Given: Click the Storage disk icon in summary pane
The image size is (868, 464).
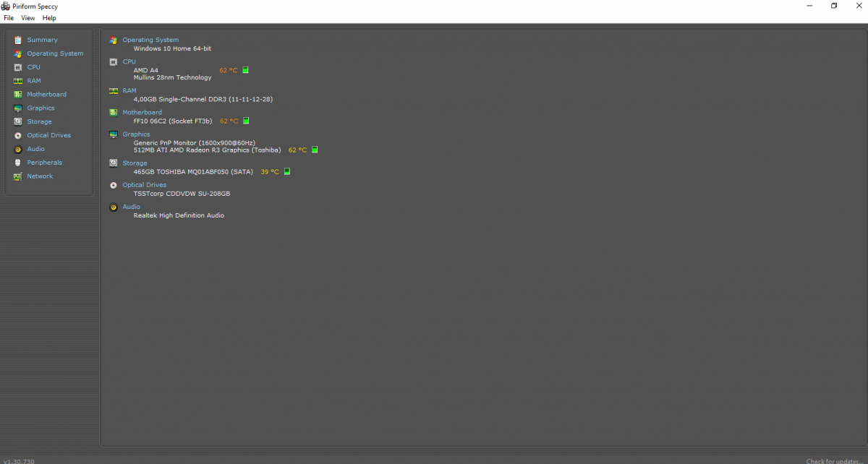Looking at the screenshot, I should pyautogui.click(x=113, y=163).
